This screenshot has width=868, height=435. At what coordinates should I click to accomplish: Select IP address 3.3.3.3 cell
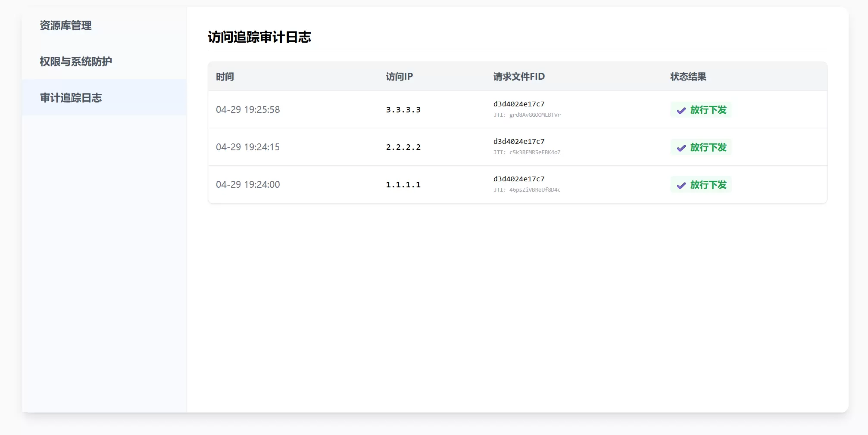[x=403, y=110]
